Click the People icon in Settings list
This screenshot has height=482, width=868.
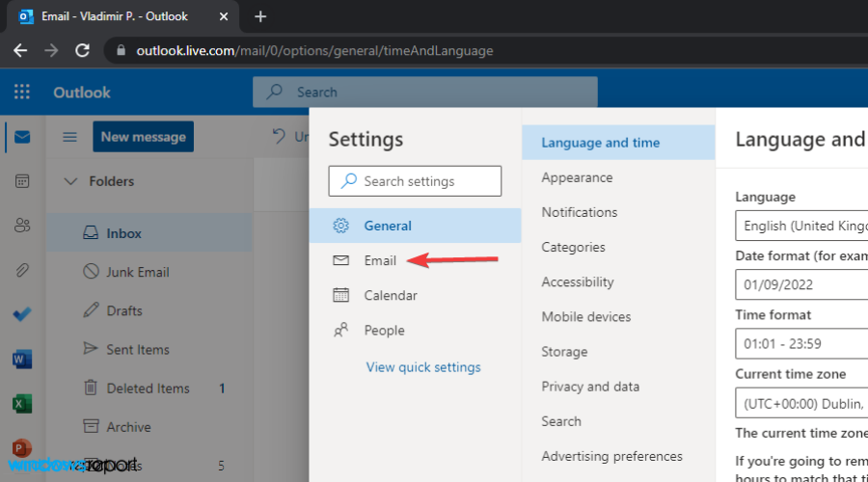[x=341, y=330]
